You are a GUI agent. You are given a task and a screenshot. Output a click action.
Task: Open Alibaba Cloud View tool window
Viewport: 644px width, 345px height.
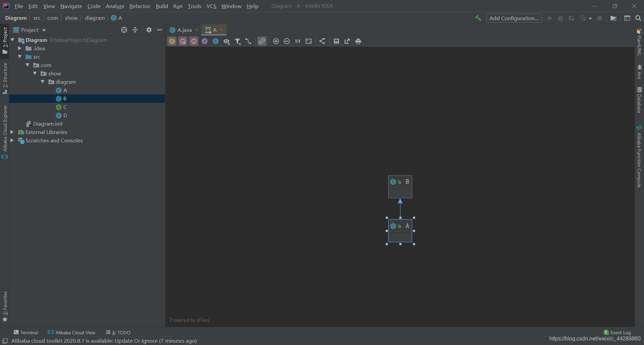pyautogui.click(x=71, y=332)
